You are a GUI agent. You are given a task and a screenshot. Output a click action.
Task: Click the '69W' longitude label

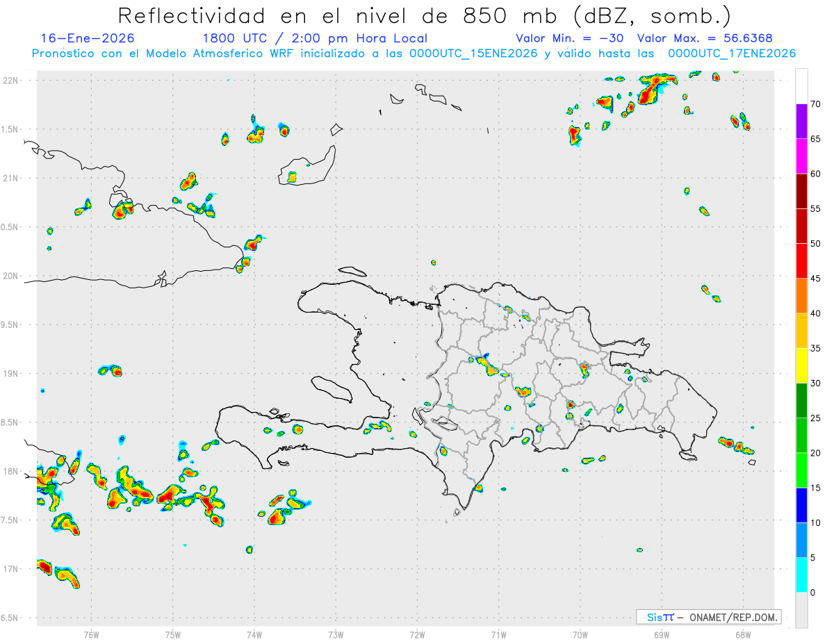click(662, 634)
